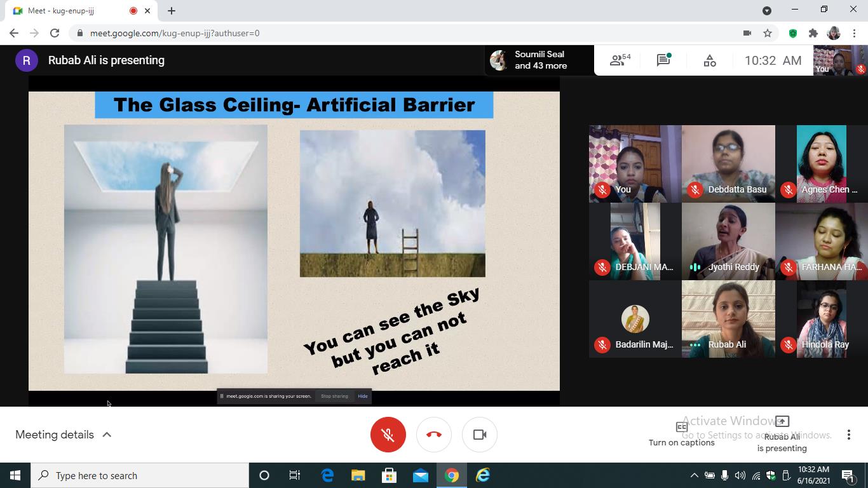Show hidden system tray icons
The image size is (868, 488).
(694, 475)
